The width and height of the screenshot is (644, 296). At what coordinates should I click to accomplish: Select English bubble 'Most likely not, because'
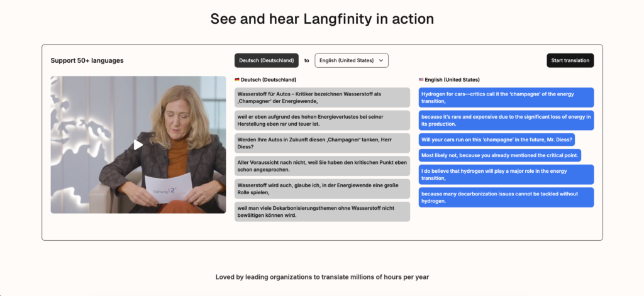(x=499, y=155)
